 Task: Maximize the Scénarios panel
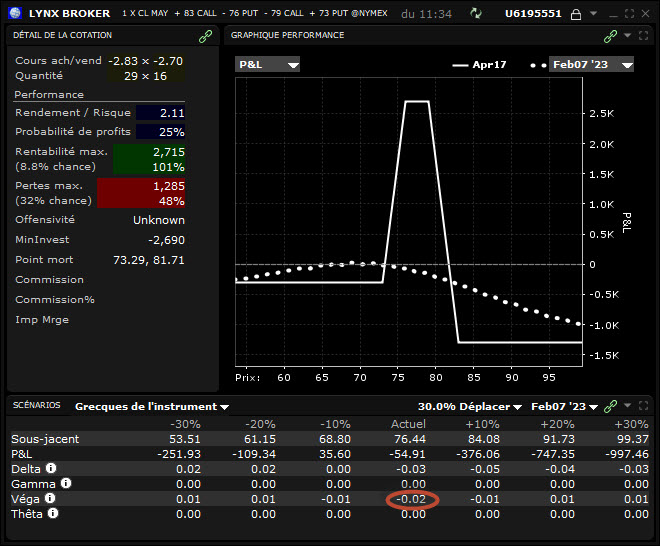pos(644,405)
